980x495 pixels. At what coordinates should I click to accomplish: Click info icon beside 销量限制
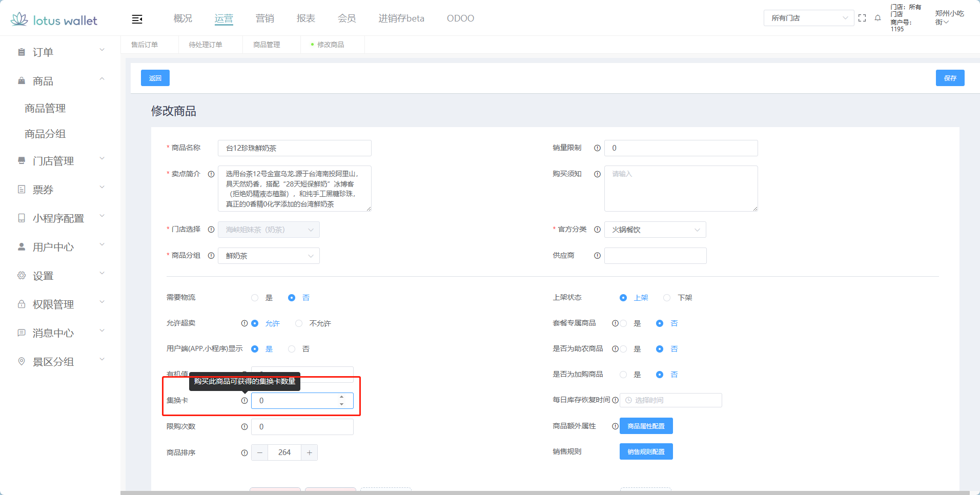[597, 148]
